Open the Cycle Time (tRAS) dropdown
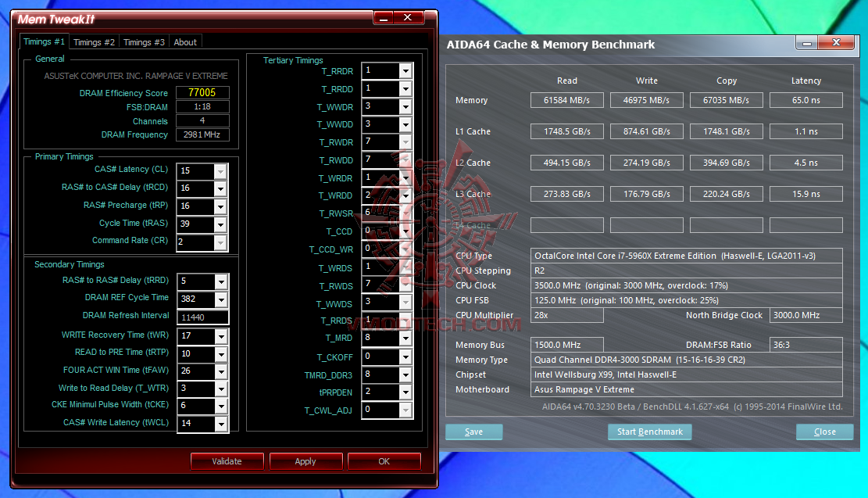This screenshot has width=868, height=498. coord(220,224)
